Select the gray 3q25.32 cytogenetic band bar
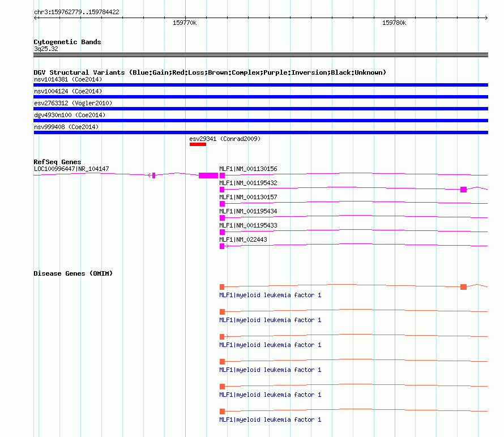Image resolution: width=504 pixels, height=437 pixels. pos(260,55)
